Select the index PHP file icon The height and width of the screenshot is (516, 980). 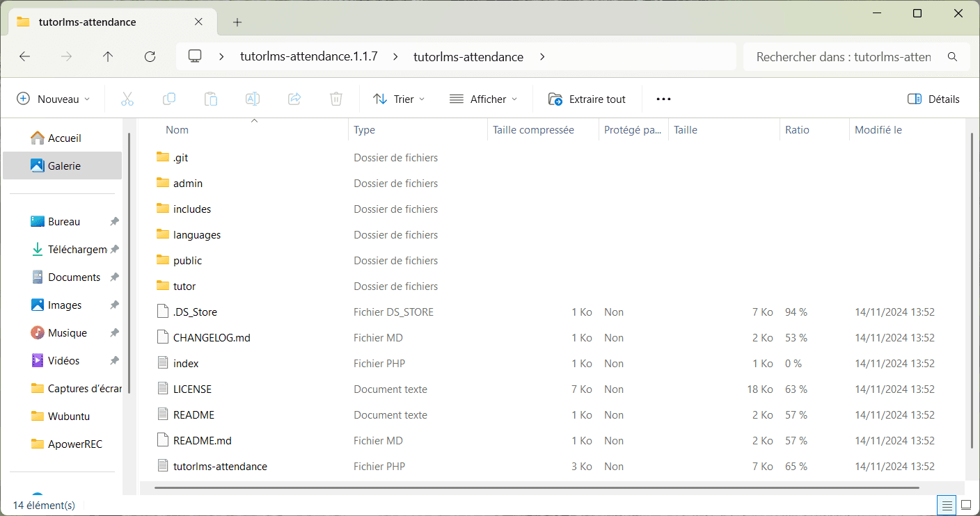click(x=163, y=363)
